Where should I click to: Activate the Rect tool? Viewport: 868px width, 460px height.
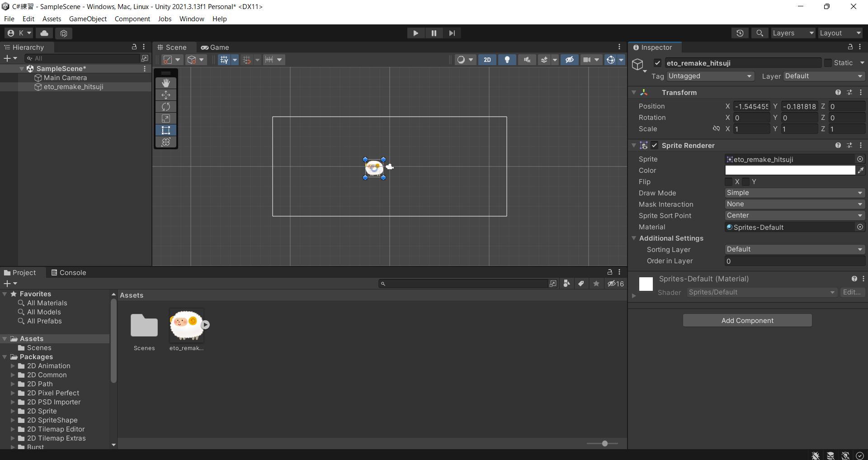tap(166, 130)
